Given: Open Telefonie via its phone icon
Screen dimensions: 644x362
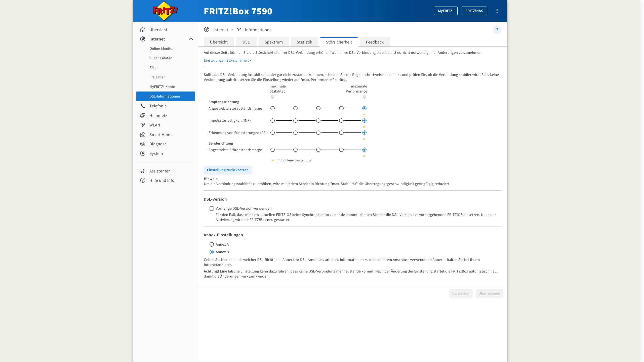Looking at the screenshot, I should (143, 106).
